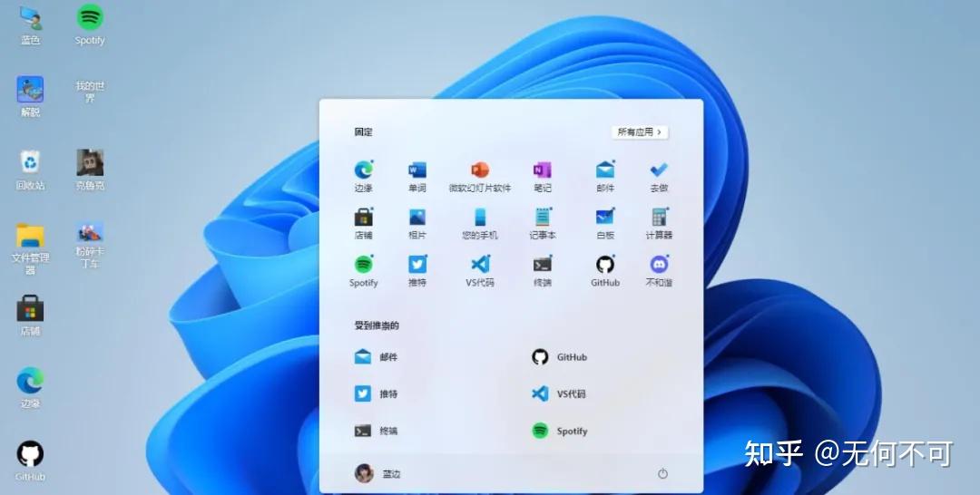Open Store (店铺) in pinned Start grid
Image resolution: width=980 pixels, height=495 pixels.
(363, 223)
